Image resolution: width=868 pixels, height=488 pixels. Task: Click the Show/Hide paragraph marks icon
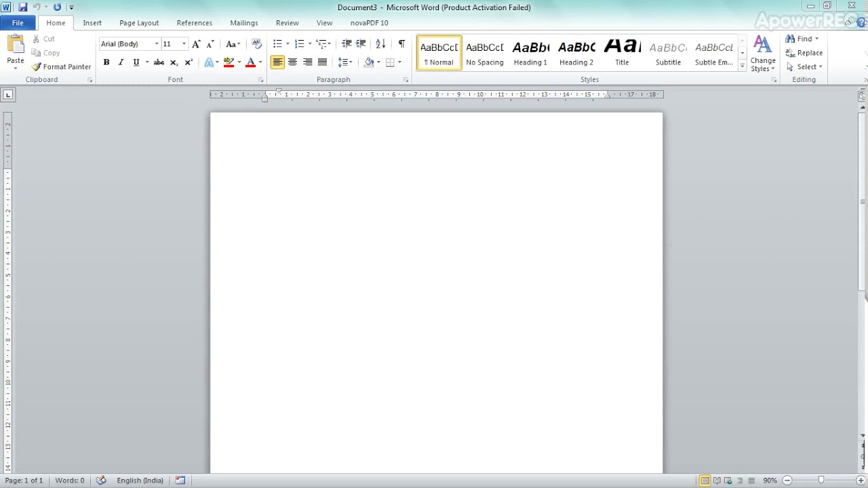point(401,44)
